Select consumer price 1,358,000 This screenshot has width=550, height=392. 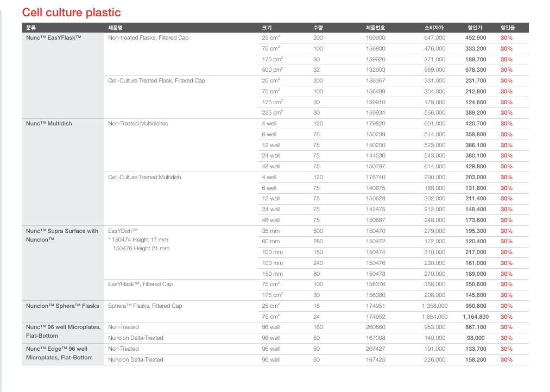pos(434,306)
